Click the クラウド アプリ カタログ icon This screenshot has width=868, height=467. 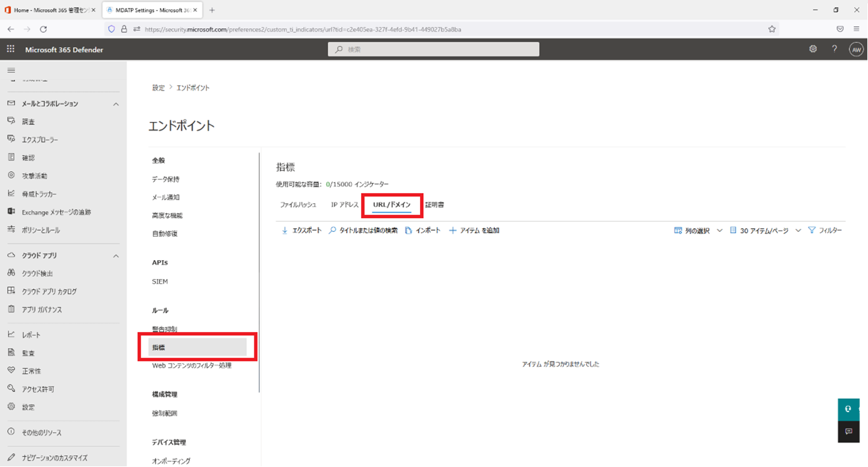tap(11, 291)
